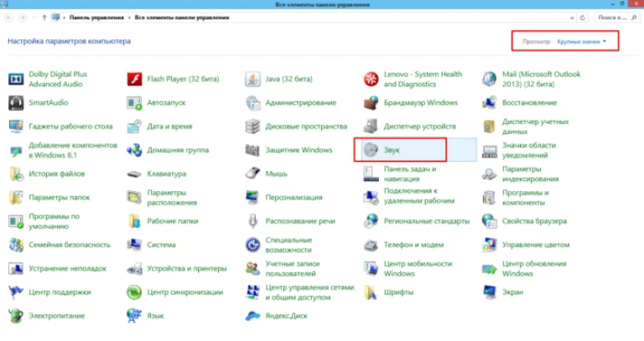Open Подключения к удаленным рабочим link
This screenshot has width=644, height=341.
coord(419,196)
